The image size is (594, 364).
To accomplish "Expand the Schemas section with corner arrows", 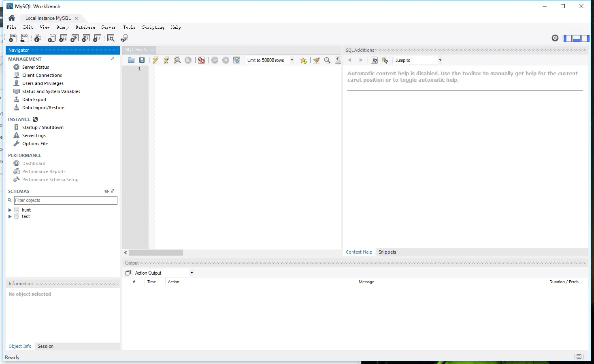I will tap(113, 191).
